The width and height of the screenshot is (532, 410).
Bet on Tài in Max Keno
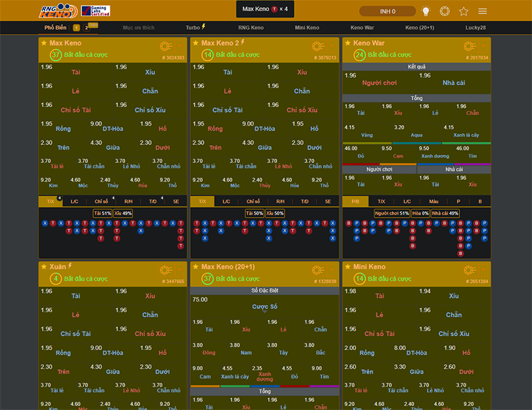[76, 72]
